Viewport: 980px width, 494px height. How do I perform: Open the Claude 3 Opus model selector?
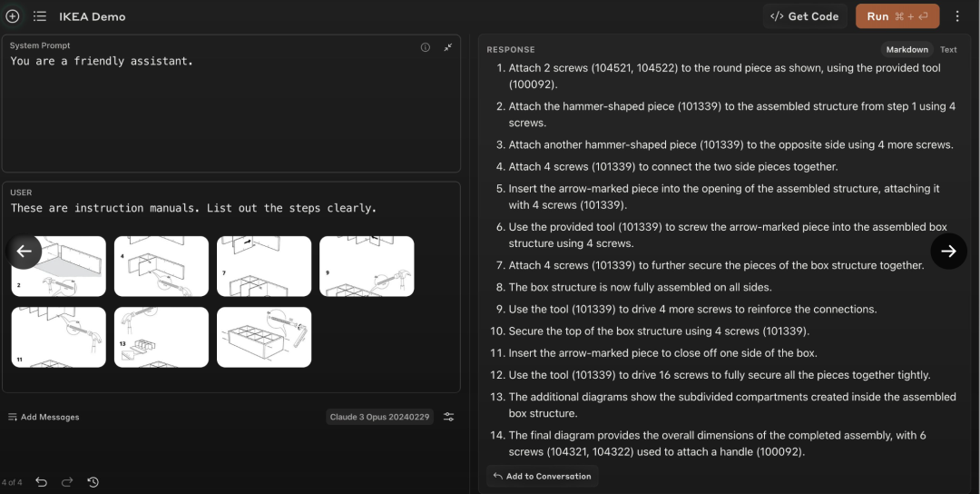[x=380, y=417]
